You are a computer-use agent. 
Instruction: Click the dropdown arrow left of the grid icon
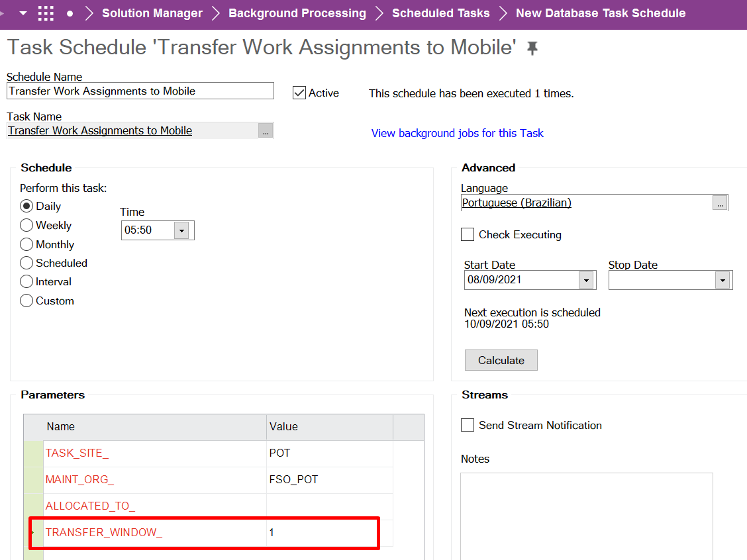[x=23, y=13]
